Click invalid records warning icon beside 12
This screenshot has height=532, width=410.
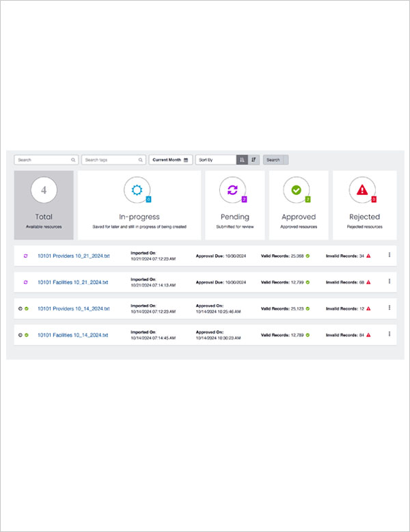coord(368,309)
